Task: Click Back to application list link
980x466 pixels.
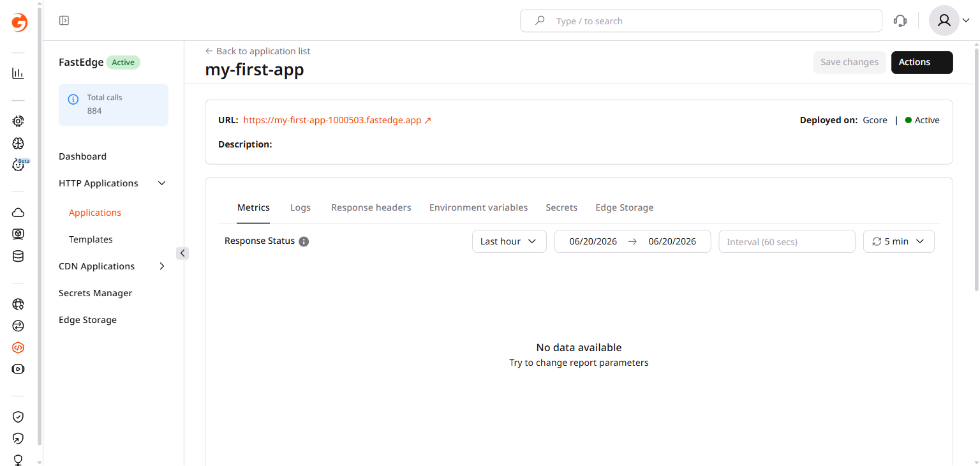Action: tap(258, 51)
